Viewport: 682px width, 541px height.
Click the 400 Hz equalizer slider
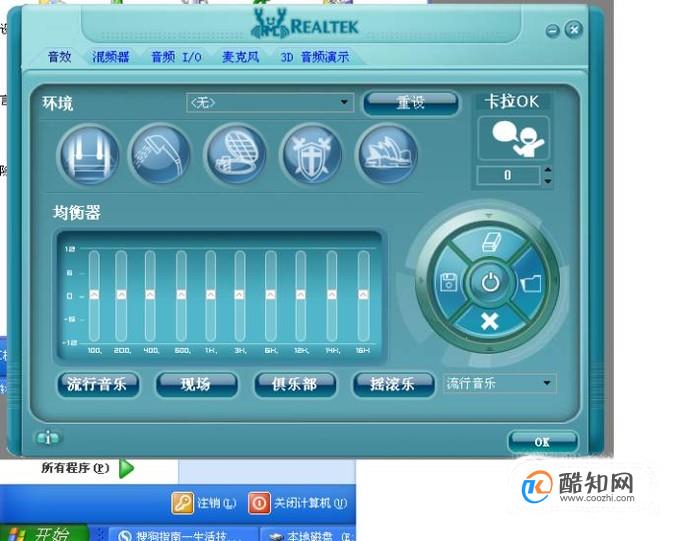coord(150,296)
